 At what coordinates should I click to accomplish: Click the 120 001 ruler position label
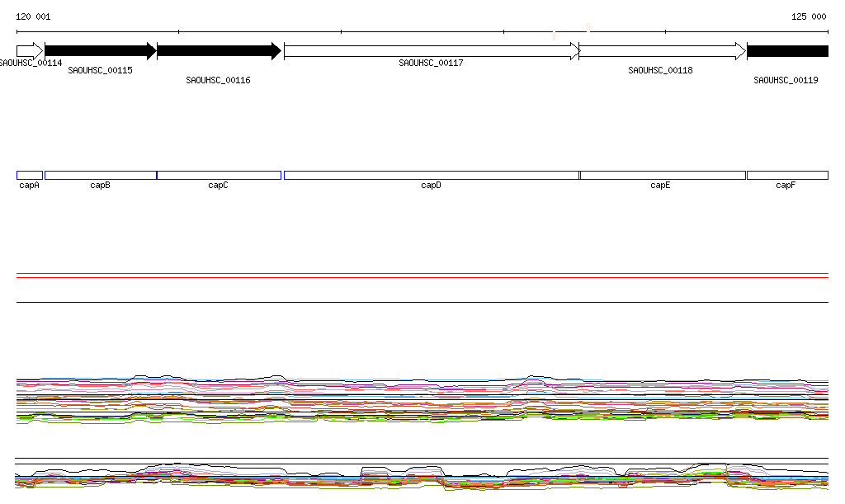coord(33,16)
